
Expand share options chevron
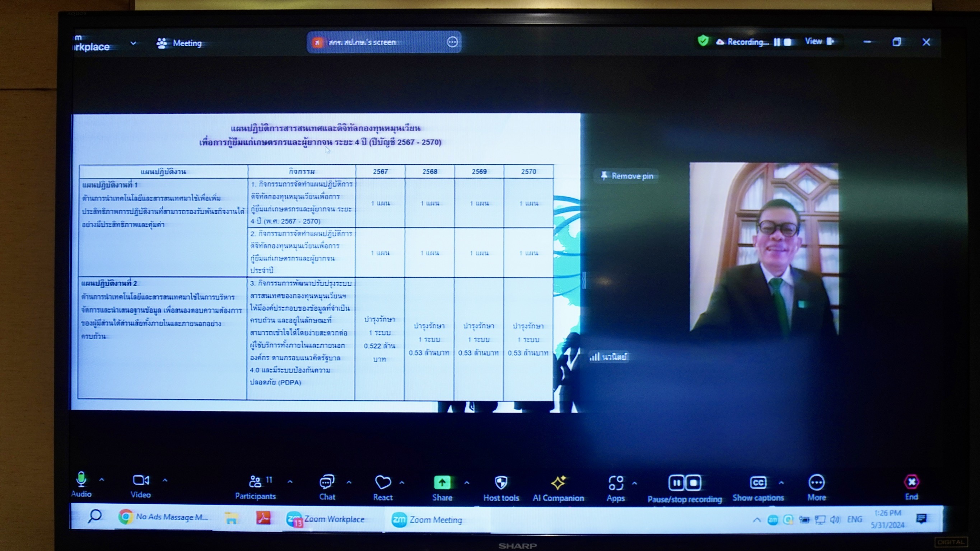tap(467, 483)
